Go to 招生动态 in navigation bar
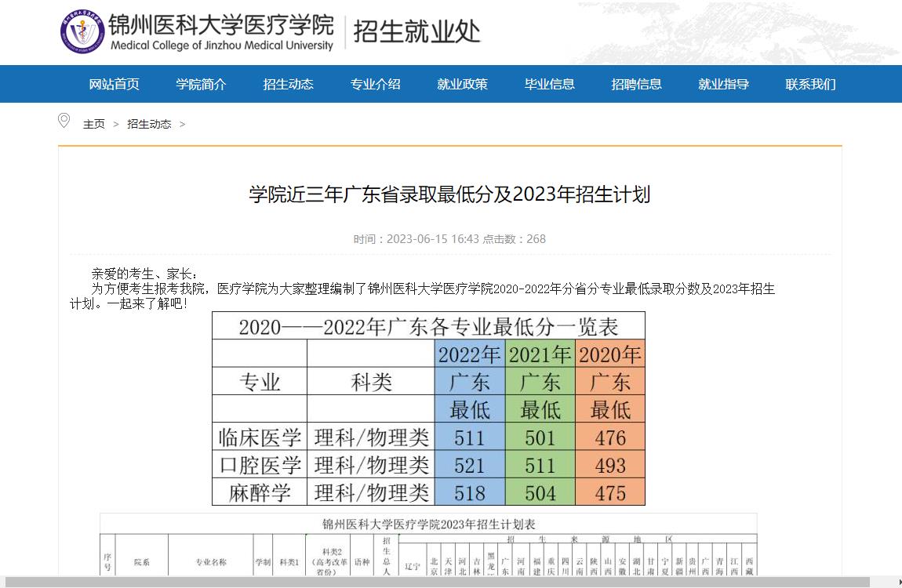Screen dimensions: 902x588 288,84
